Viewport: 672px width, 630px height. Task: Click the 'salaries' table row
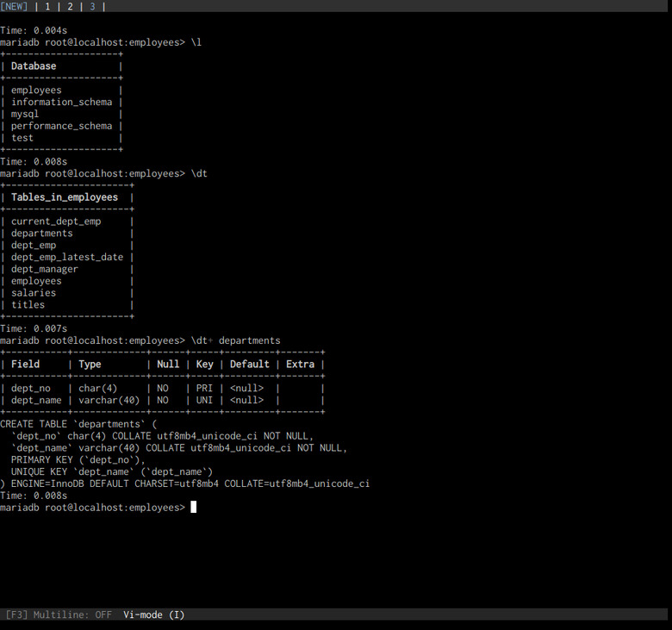[x=34, y=293]
